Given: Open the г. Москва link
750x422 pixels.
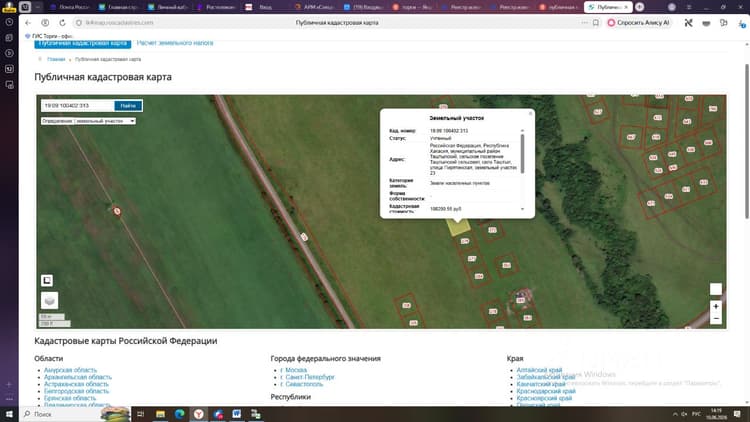Looking at the screenshot, I should [x=294, y=370].
